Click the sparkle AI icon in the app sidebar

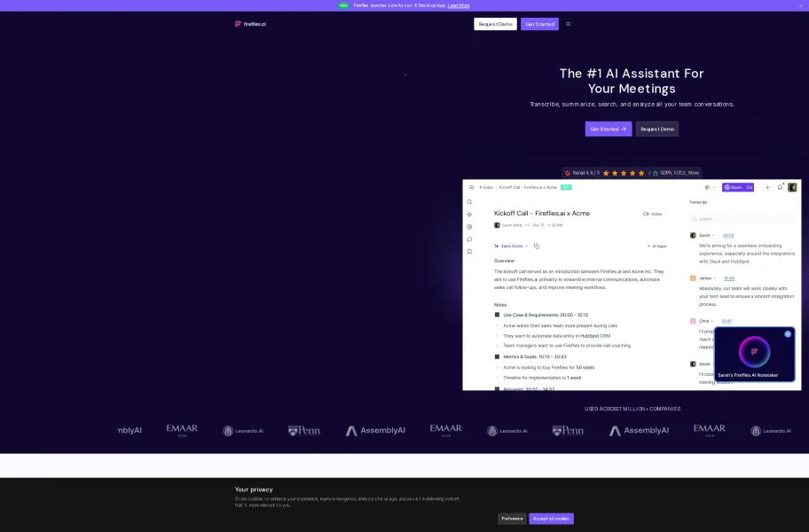469,215
